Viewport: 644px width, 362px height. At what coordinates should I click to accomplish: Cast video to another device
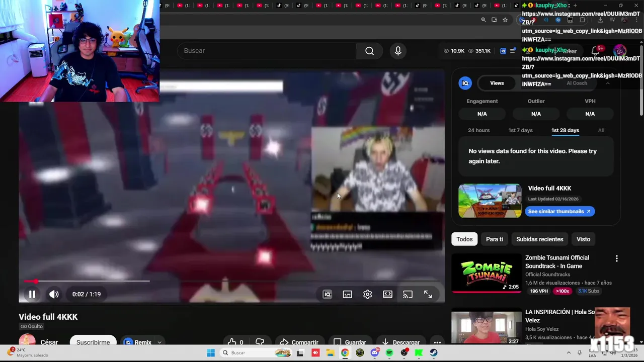pos(408,295)
